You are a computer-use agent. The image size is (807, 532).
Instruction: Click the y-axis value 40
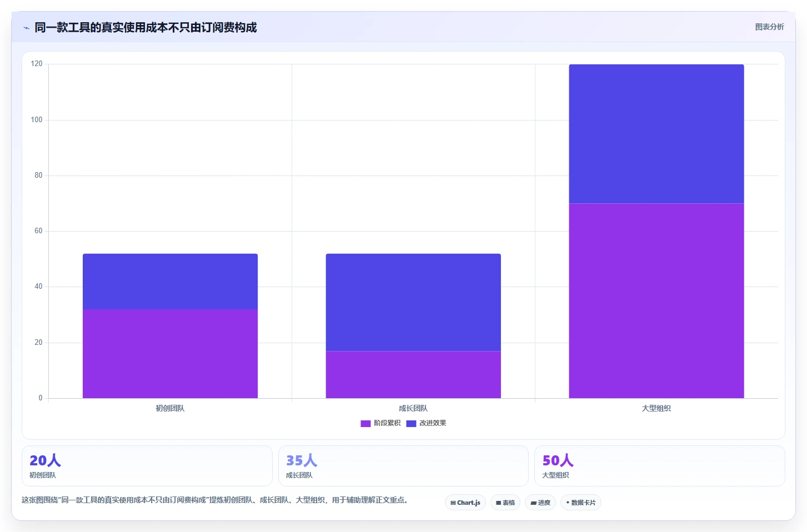point(38,287)
